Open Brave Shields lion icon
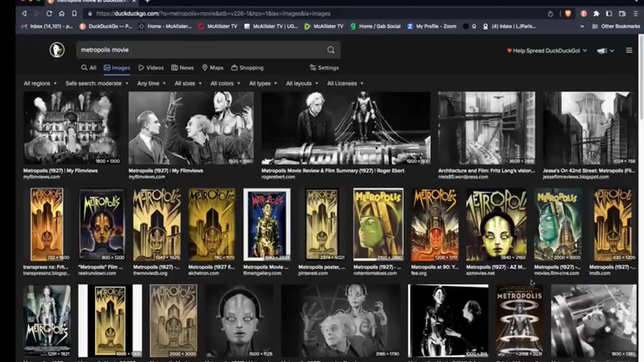This screenshot has height=362, width=644. (x=568, y=14)
